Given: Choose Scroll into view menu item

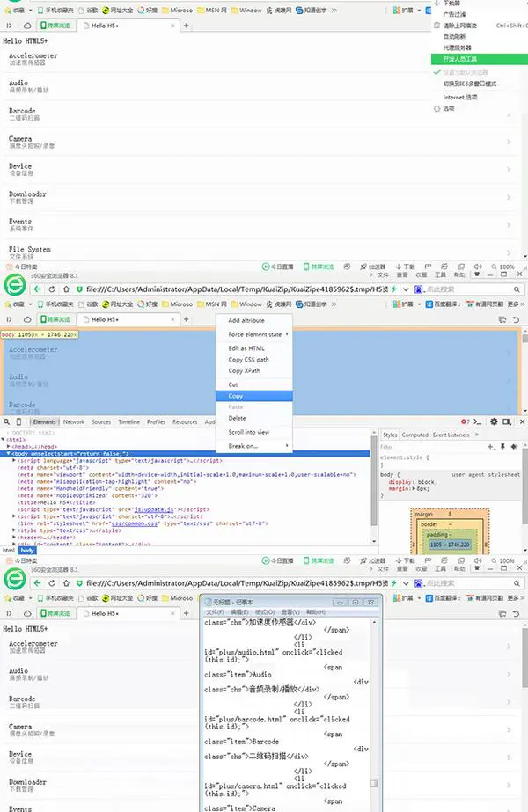Looking at the screenshot, I should click(249, 432).
